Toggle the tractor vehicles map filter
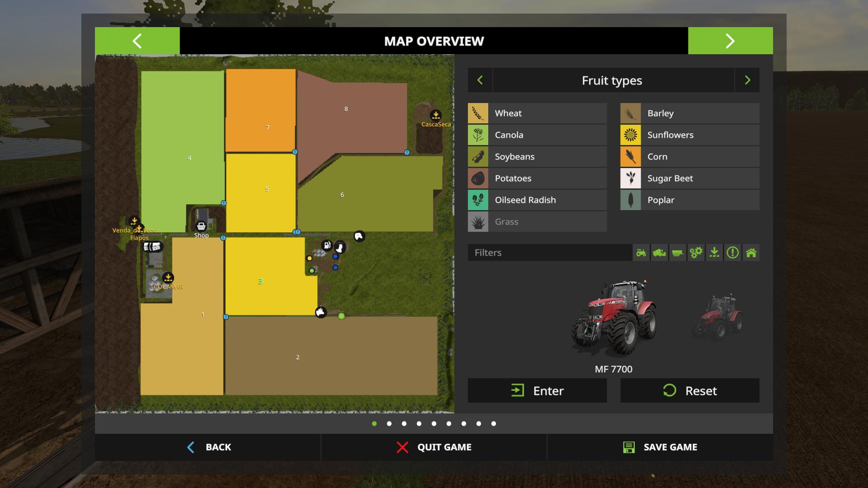Image resolution: width=868 pixels, height=488 pixels. (641, 253)
